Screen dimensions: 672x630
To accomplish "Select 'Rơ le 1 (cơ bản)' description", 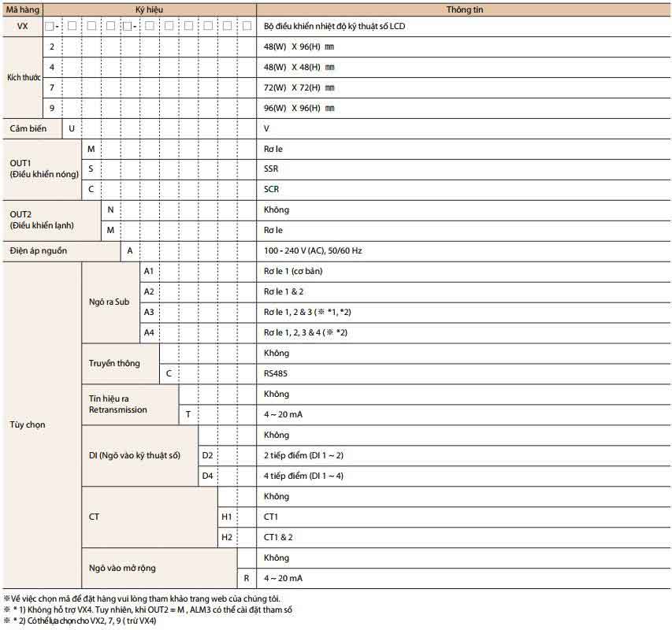I will [293, 271].
